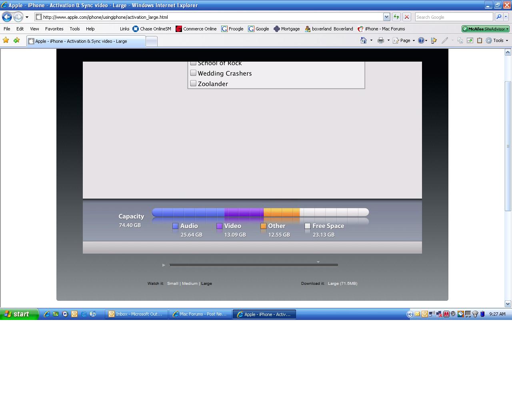Click the blue Help question-mark icon

pos(421,40)
